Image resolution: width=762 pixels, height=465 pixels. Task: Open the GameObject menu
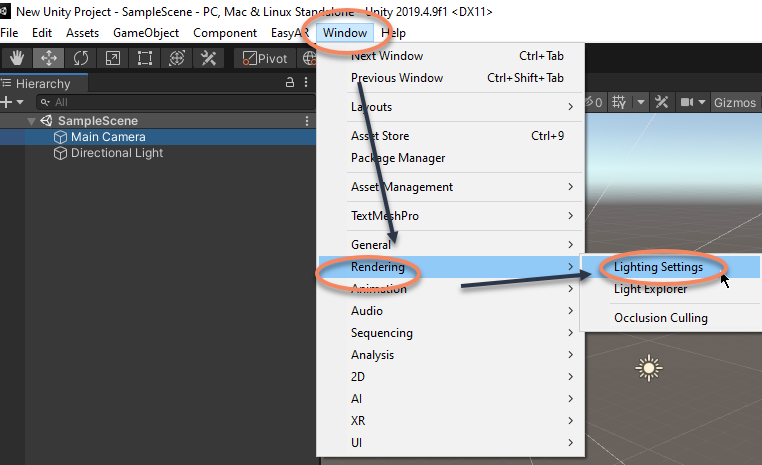tap(146, 33)
